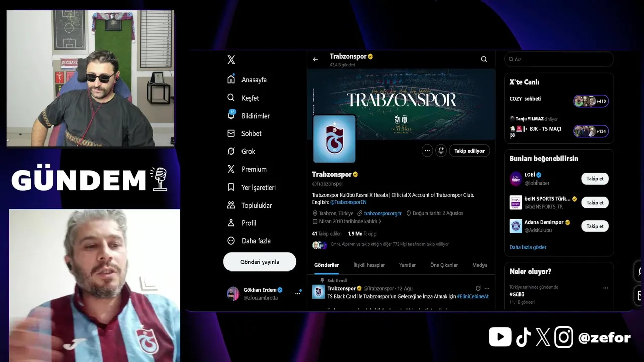Click "Bunları beğenebilirsin" heading
The height and width of the screenshot is (362, 644).
[543, 158]
